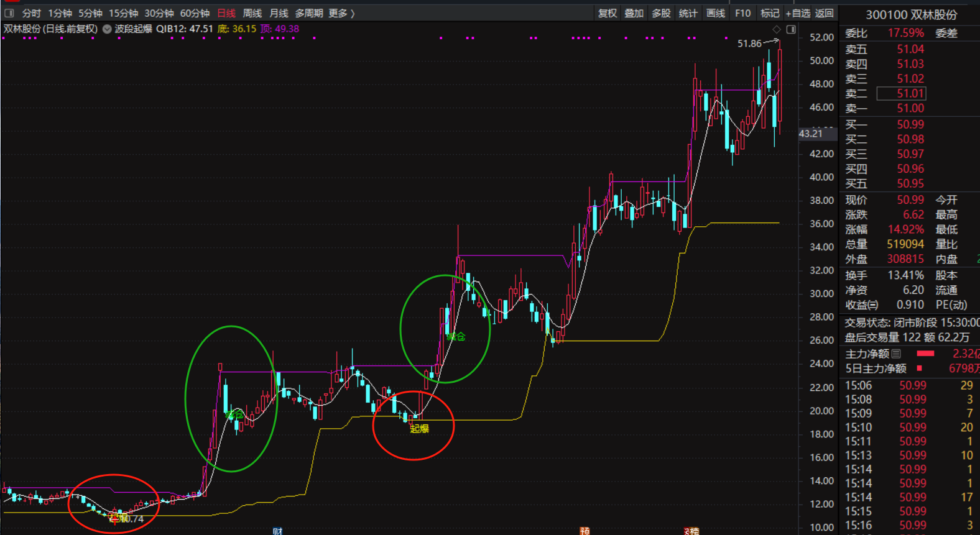Toggle the right panel layout icon

791,29
